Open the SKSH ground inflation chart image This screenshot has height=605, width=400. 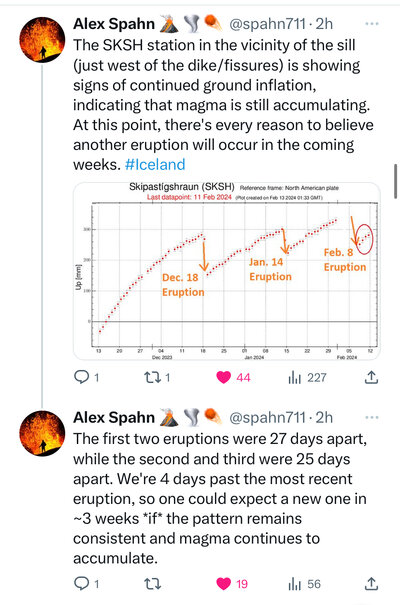(227, 271)
